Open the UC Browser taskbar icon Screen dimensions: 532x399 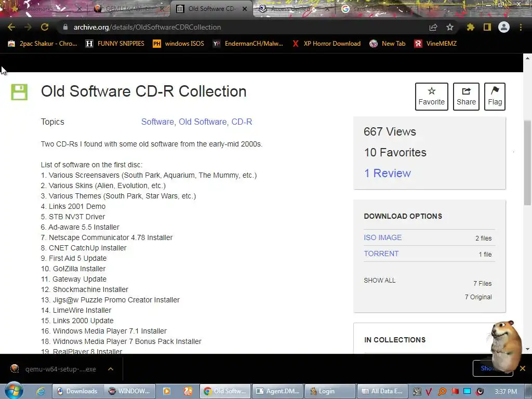188,391
